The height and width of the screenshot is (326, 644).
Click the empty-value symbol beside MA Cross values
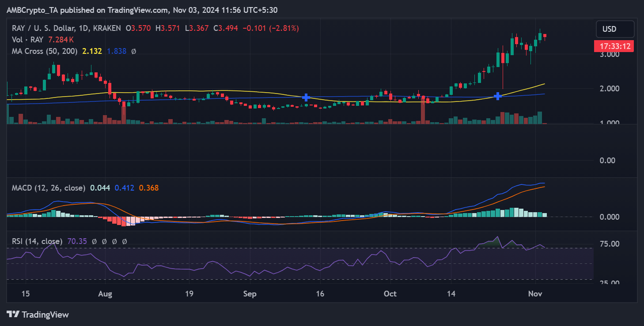[134, 51]
